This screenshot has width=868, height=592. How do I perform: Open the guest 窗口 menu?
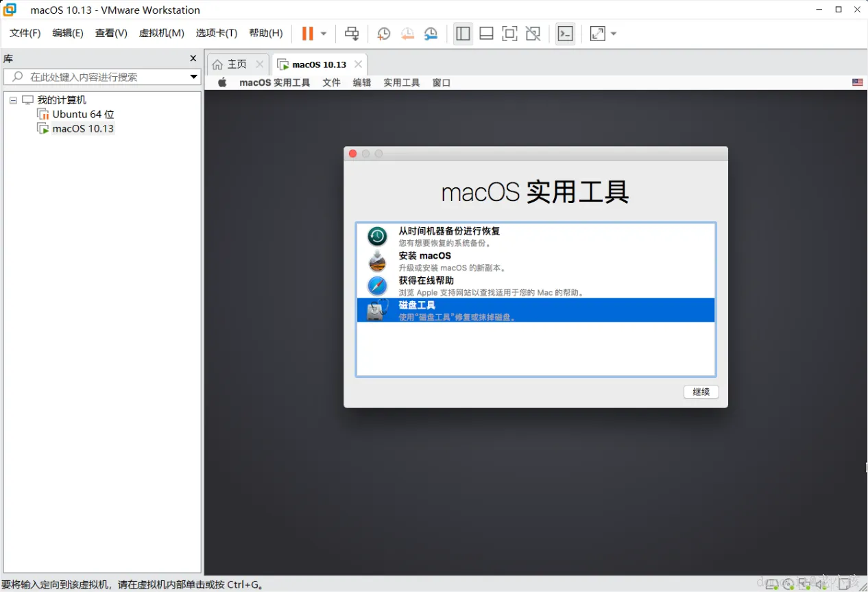442,82
